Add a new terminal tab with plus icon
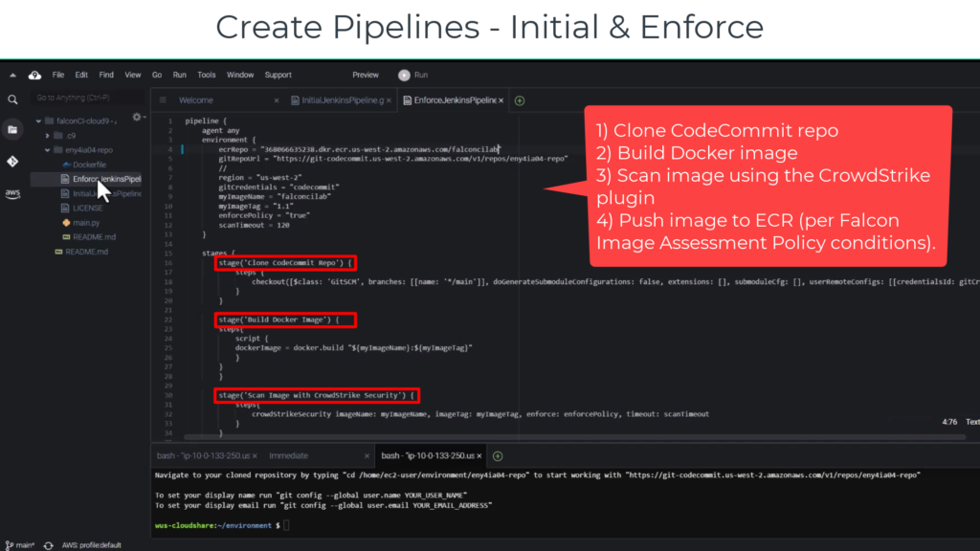The width and height of the screenshot is (980, 551). pos(498,456)
